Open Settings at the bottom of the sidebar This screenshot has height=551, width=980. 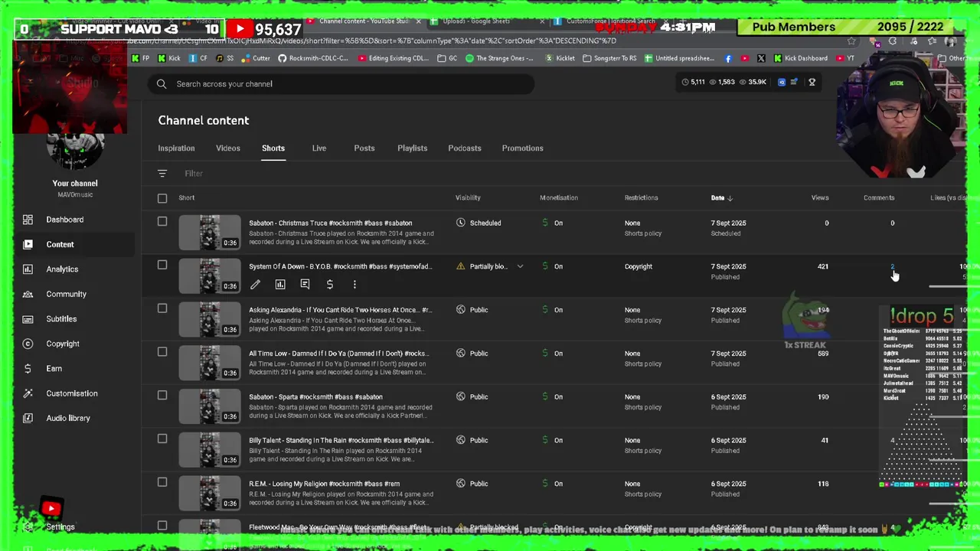click(x=60, y=527)
